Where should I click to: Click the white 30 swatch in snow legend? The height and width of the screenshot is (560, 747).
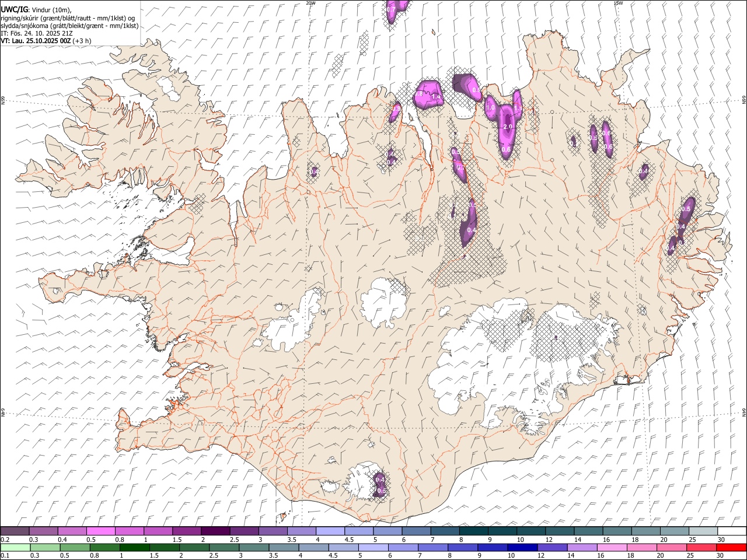[731, 531]
